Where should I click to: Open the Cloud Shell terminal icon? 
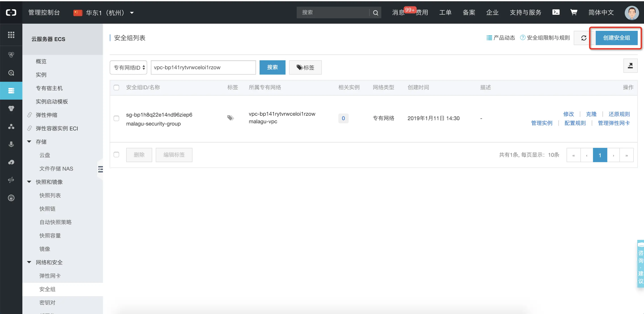[556, 12]
